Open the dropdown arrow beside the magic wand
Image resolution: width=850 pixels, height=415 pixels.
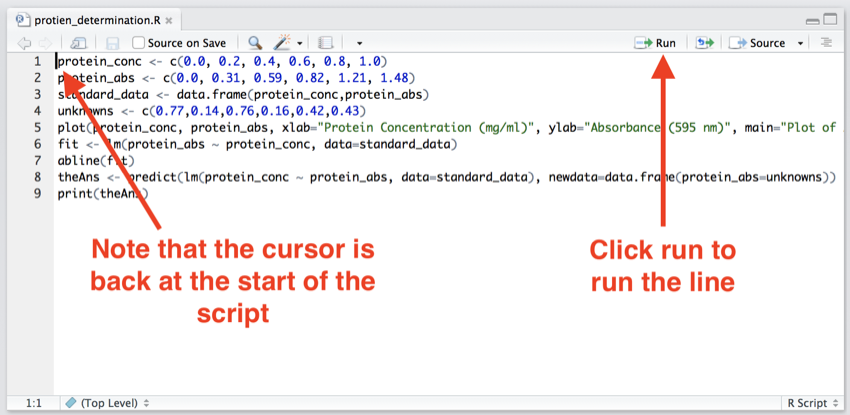click(299, 43)
